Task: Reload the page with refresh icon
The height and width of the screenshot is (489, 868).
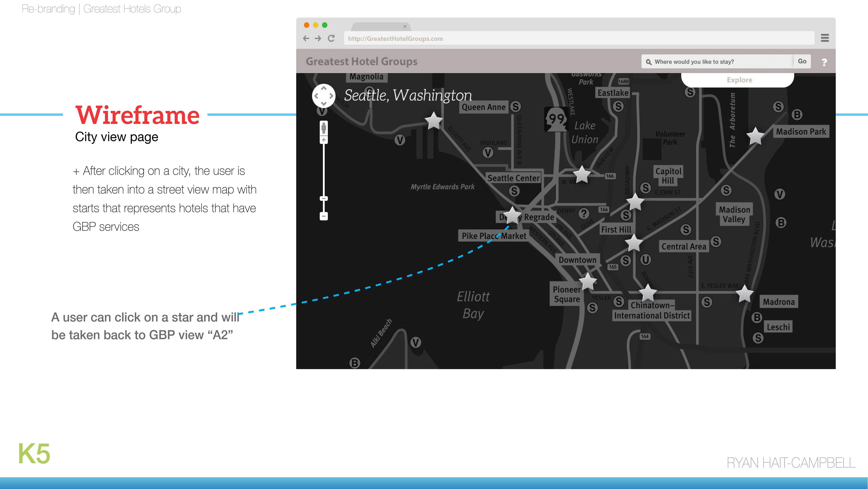Action: coord(331,38)
